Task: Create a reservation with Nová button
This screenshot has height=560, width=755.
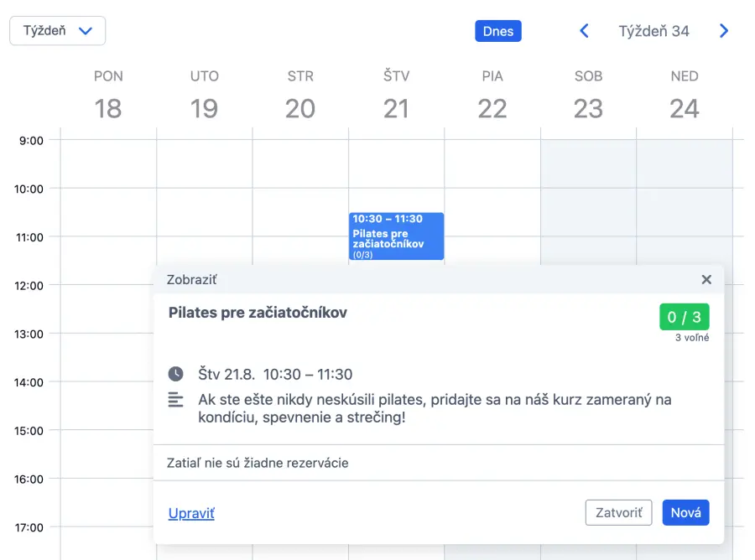Action: (685, 513)
